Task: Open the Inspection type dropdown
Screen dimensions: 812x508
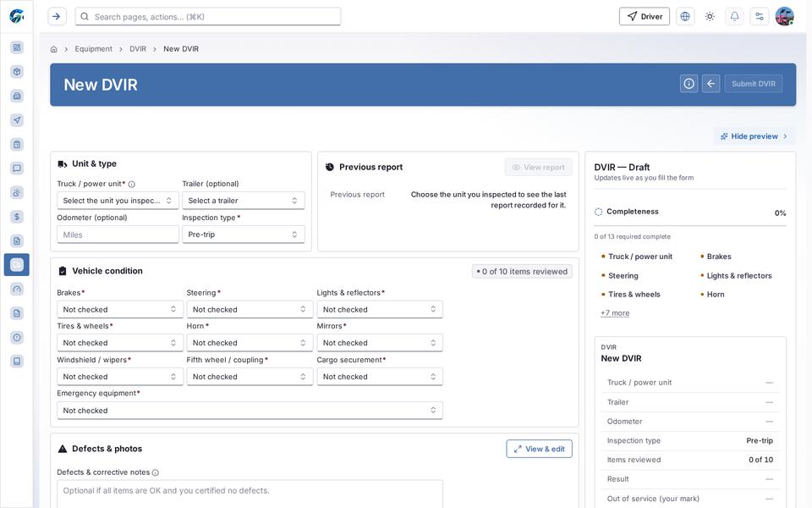Action: tap(243, 235)
